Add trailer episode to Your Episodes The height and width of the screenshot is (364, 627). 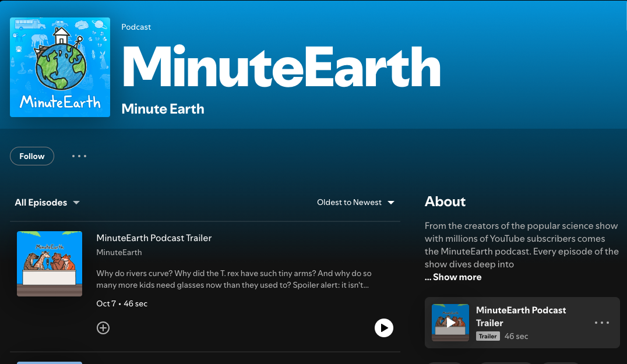click(103, 328)
